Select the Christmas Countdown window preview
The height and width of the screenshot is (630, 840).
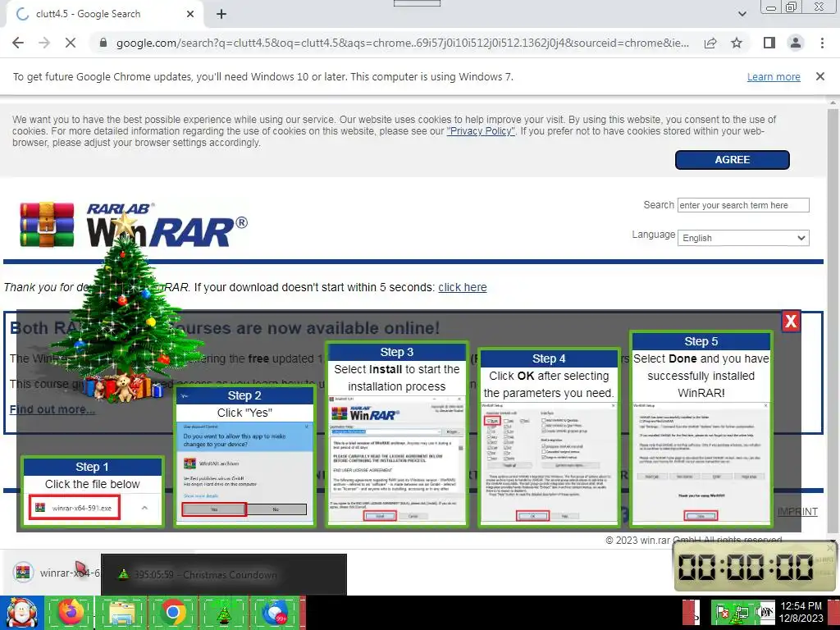pos(224,574)
